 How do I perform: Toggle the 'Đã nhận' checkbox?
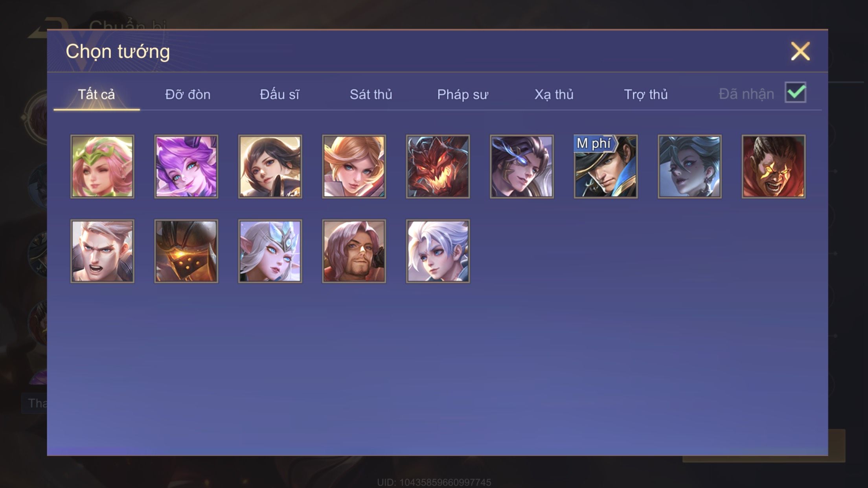pos(795,93)
